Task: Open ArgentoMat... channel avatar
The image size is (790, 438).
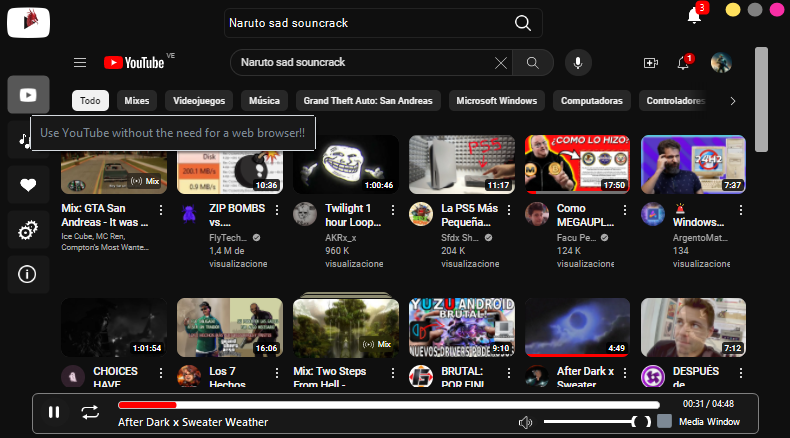Action: (x=652, y=214)
